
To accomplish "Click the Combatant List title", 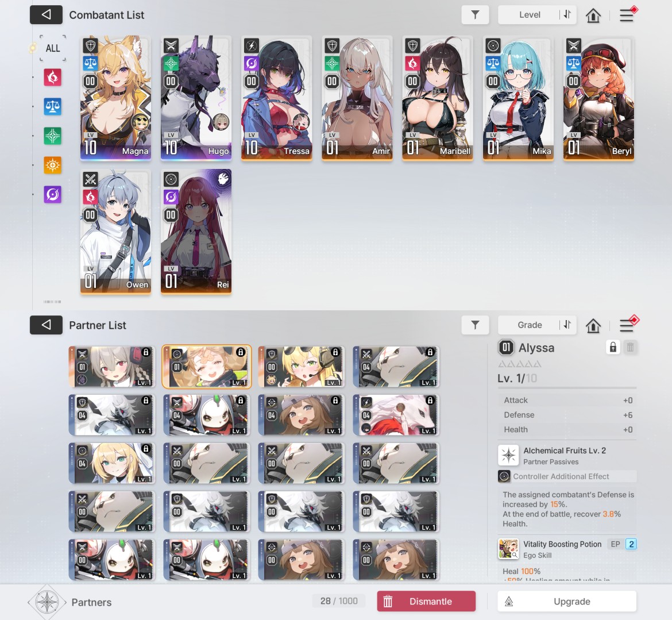I will (x=107, y=15).
